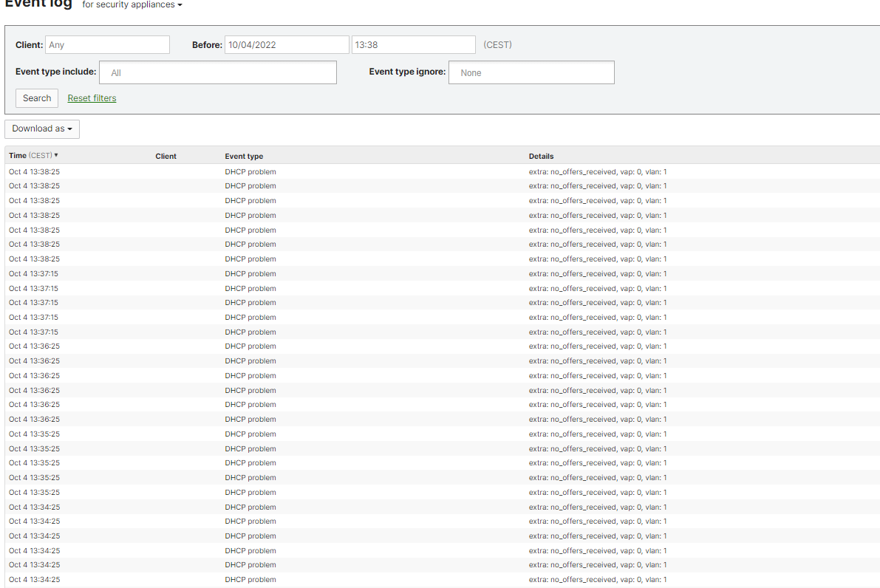Screen dimensions: 880x588
Task: Click the Event type column header
Action: pos(244,156)
